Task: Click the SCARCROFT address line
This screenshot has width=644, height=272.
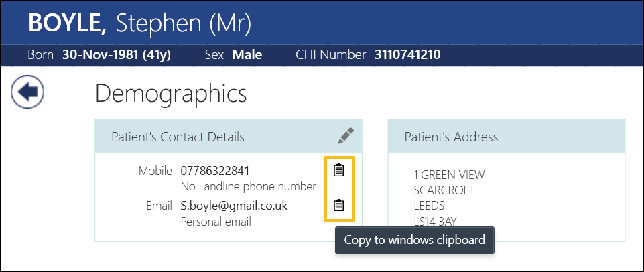Action: [x=444, y=190]
